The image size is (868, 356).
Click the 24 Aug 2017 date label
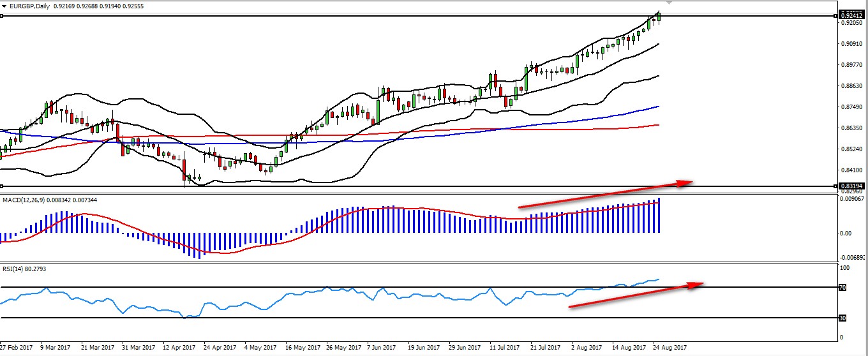point(668,348)
